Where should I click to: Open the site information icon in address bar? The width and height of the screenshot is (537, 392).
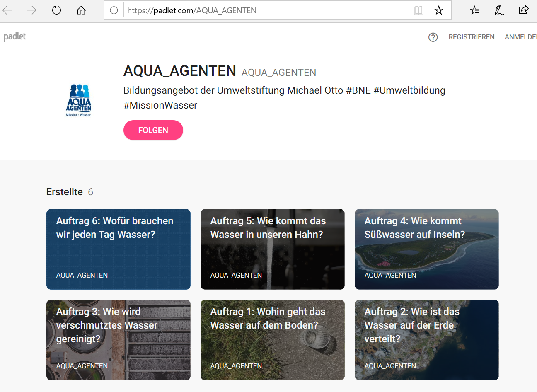(x=114, y=10)
